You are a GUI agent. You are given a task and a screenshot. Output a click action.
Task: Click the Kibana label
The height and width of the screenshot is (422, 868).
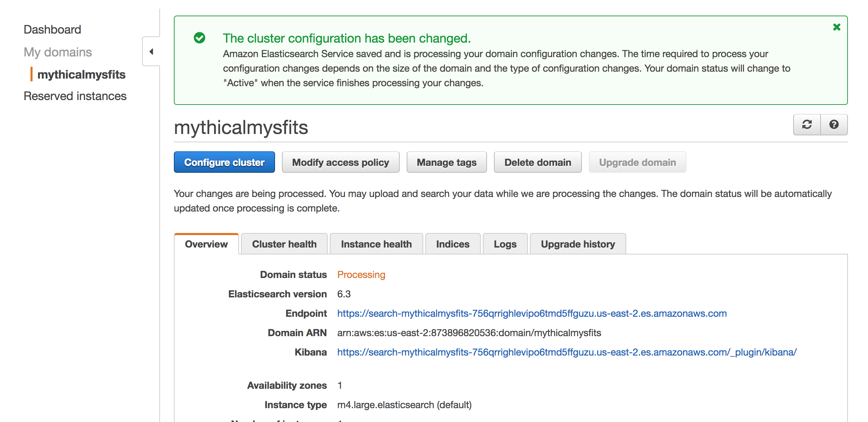coord(311,352)
